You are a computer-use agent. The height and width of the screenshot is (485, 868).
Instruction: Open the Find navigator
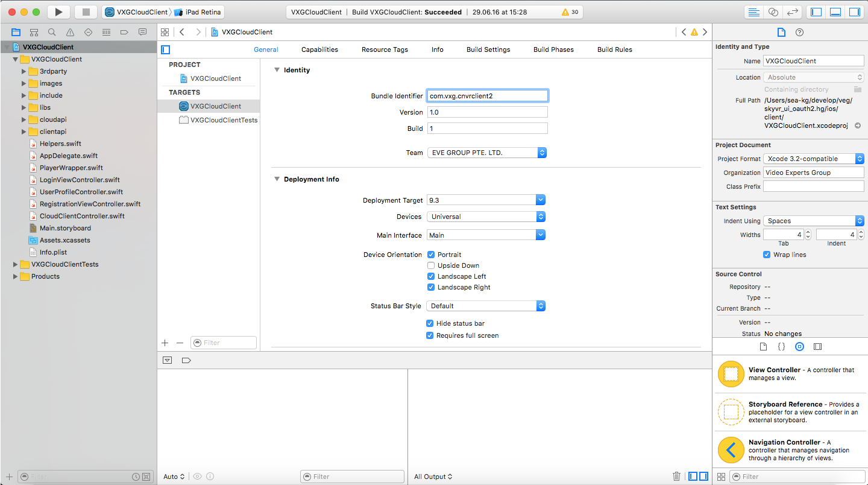point(52,32)
